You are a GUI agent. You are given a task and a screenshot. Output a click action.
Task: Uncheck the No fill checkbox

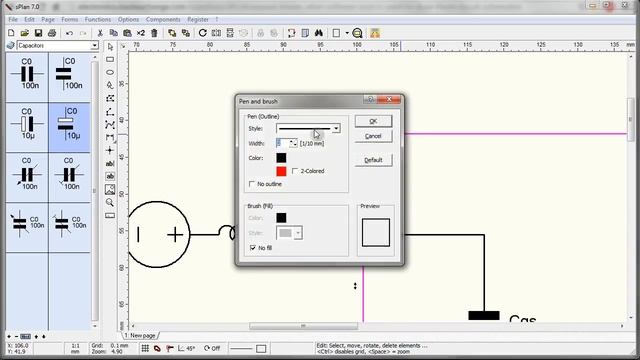click(x=253, y=248)
